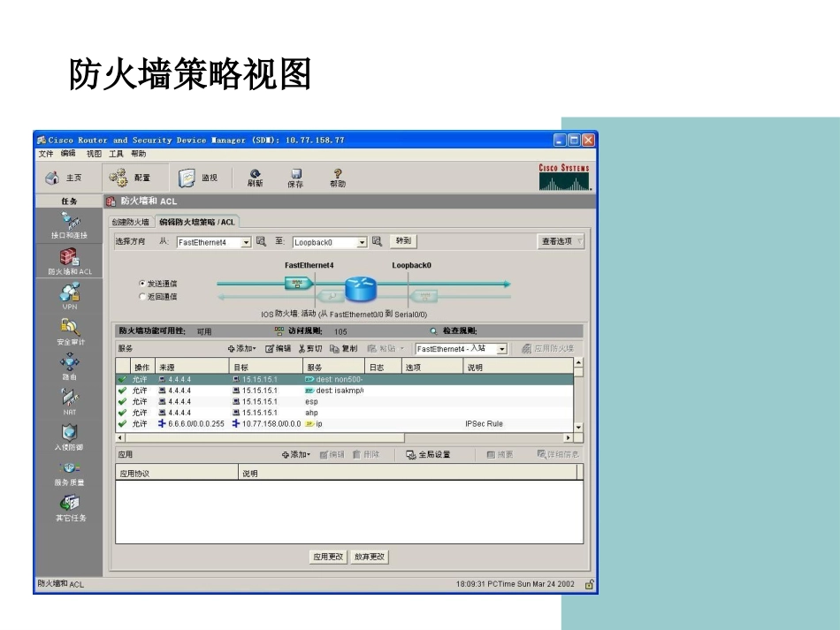Viewport: 840px width, 630px height.
Task: Open 入侵防御 intrusion prevention task
Action: [70, 437]
